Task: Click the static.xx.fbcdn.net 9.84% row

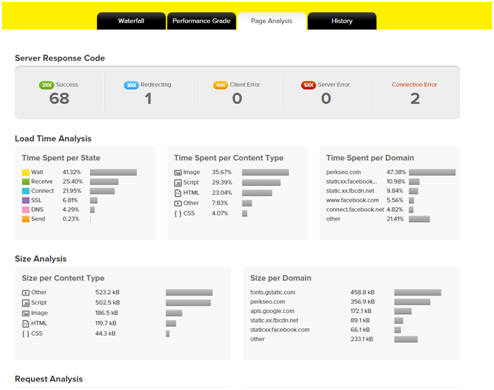Action: click(x=372, y=191)
